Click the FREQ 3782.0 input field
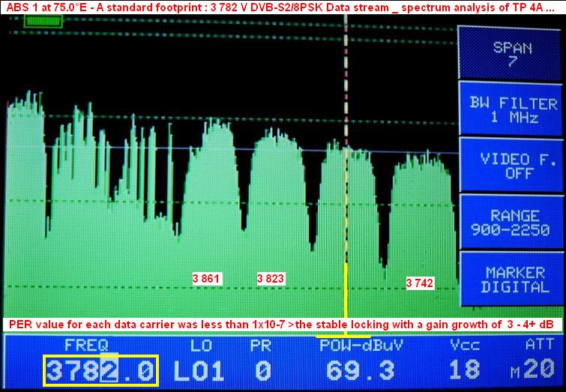The height and width of the screenshot is (392, 566). 100,371
